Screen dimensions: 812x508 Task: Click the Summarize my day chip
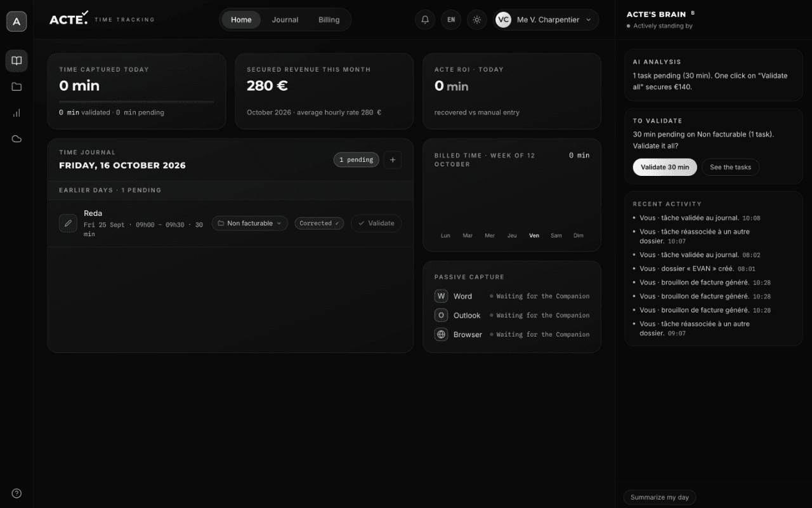(660, 497)
